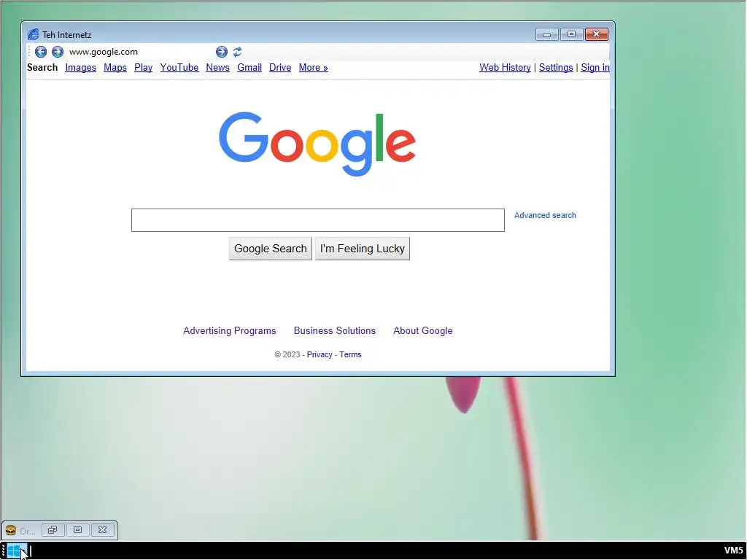Open the YouTube link
The image size is (747, 560).
[179, 68]
